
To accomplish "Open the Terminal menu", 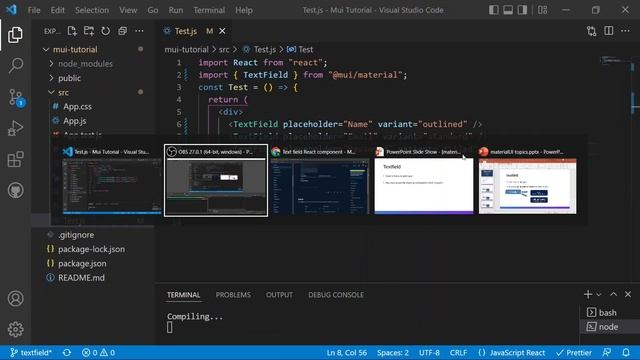I will click(x=209, y=10).
